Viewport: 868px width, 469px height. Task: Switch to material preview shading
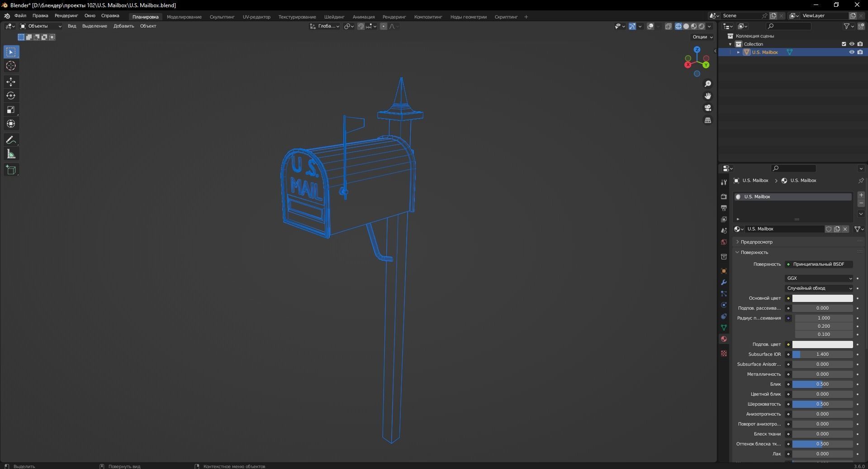click(x=694, y=26)
